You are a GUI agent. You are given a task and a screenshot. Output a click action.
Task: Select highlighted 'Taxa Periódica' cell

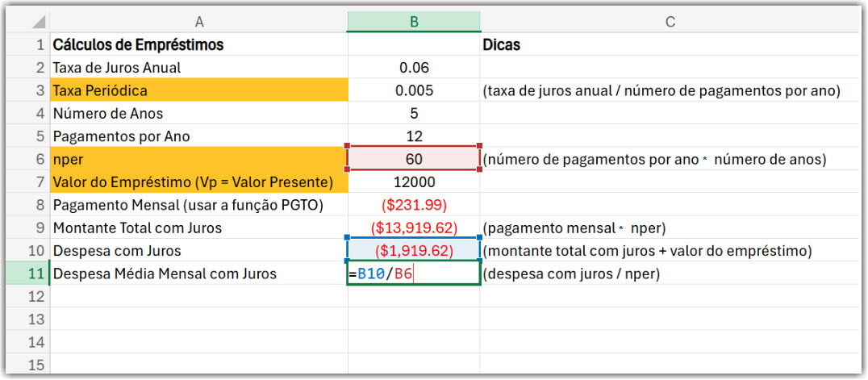point(198,90)
